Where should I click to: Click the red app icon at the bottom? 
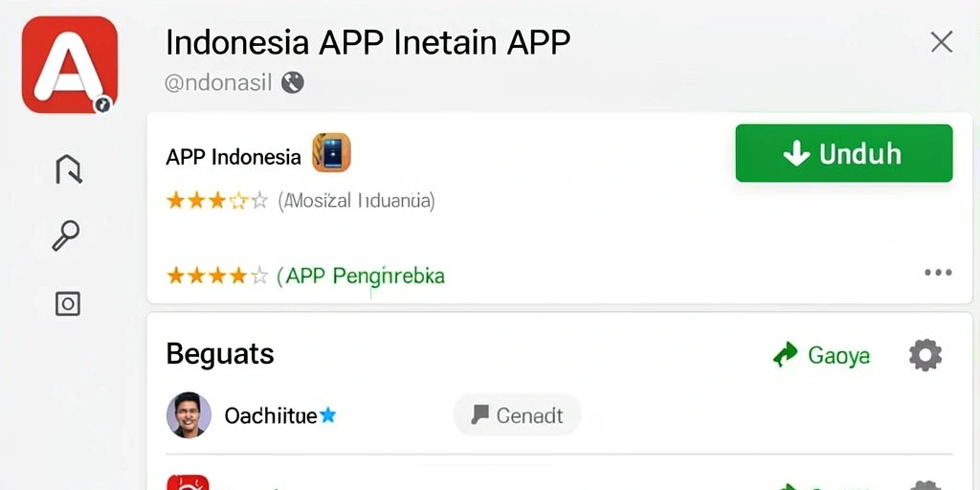[188, 482]
